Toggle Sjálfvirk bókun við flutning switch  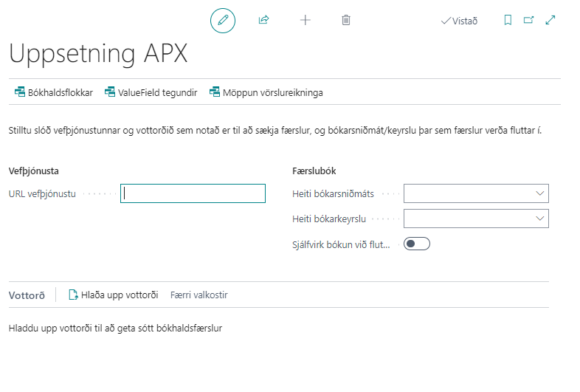point(417,244)
